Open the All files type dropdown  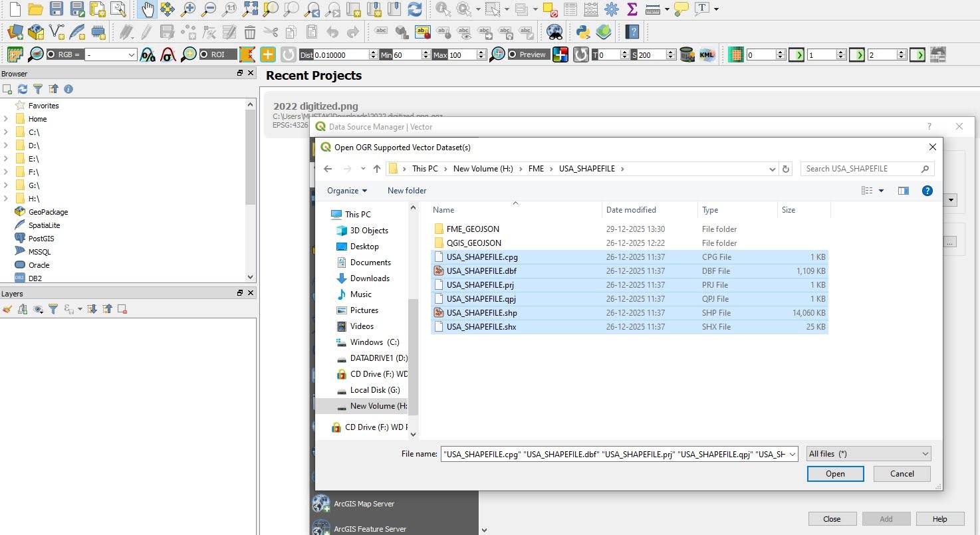[868, 454]
